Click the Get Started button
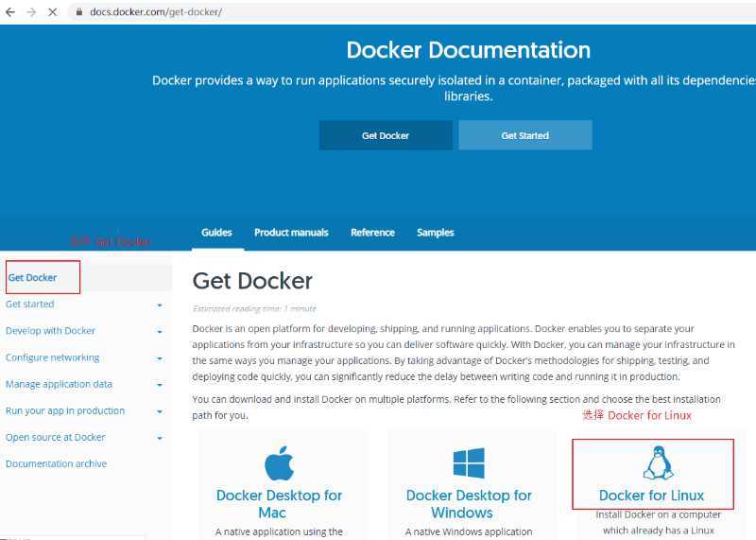Screen dimensions: 756x540 (525, 135)
